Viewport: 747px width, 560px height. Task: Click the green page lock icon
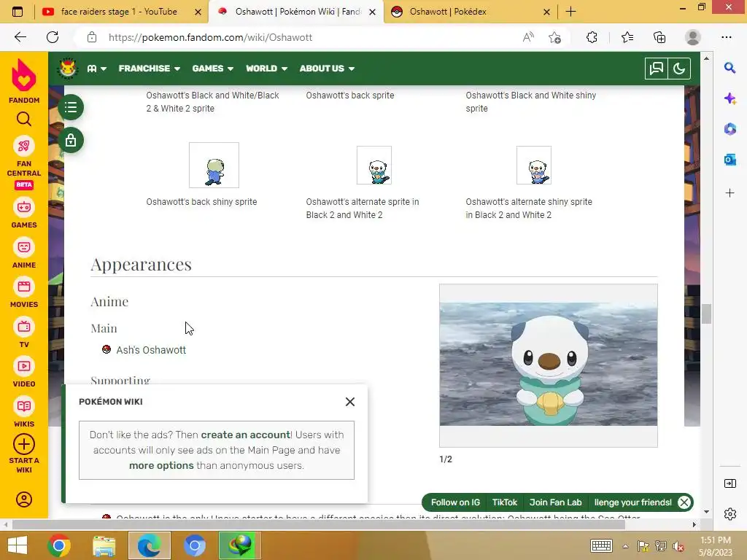coord(71,141)
